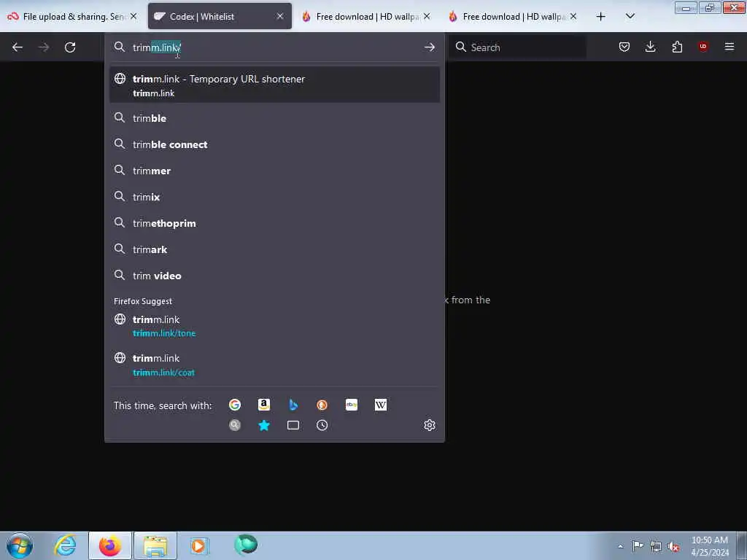
Task: Open the trimm.link/tone suggestion
Action: coord(274,326)
